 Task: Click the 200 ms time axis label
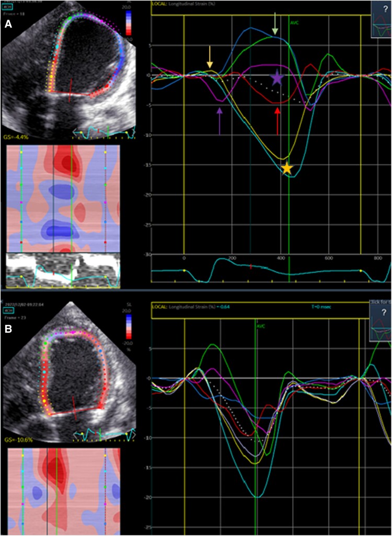tap(232, 259)
